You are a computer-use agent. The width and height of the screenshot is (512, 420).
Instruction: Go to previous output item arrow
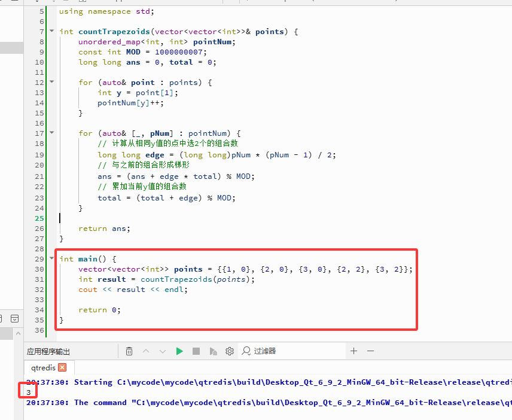pos(146,351)
